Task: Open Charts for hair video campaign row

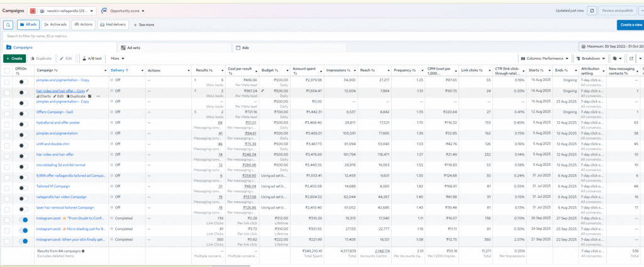Action: coord(44,96)
